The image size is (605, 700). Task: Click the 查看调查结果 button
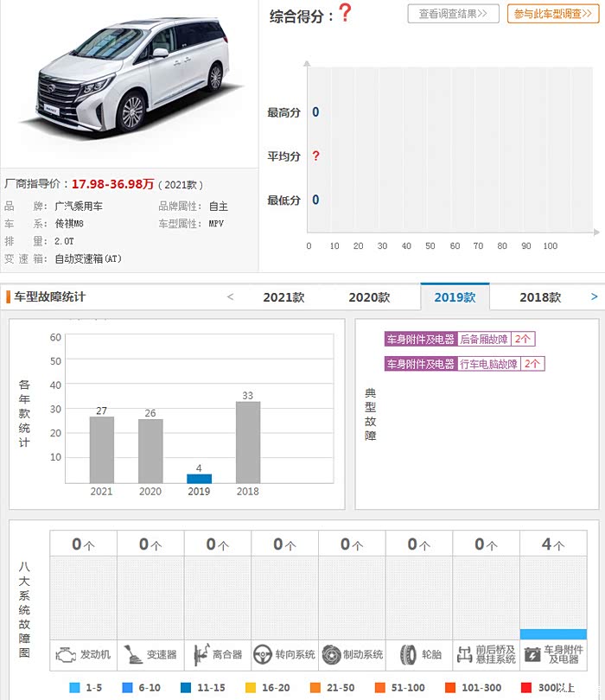coord(453,14)
